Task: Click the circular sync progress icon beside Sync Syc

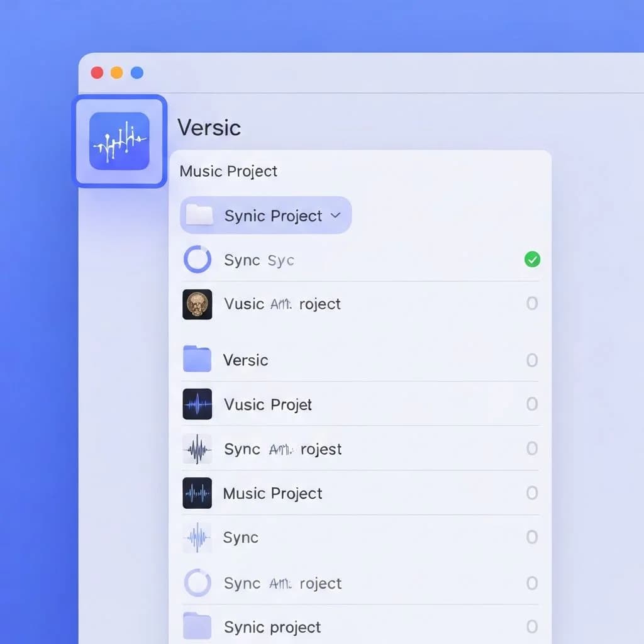Action: (x=197, y=260)
